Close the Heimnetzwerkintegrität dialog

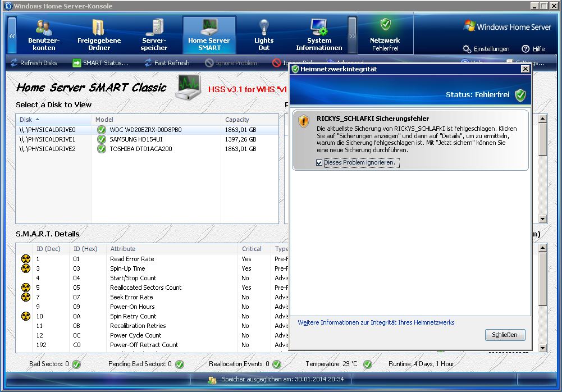[525, 69]
